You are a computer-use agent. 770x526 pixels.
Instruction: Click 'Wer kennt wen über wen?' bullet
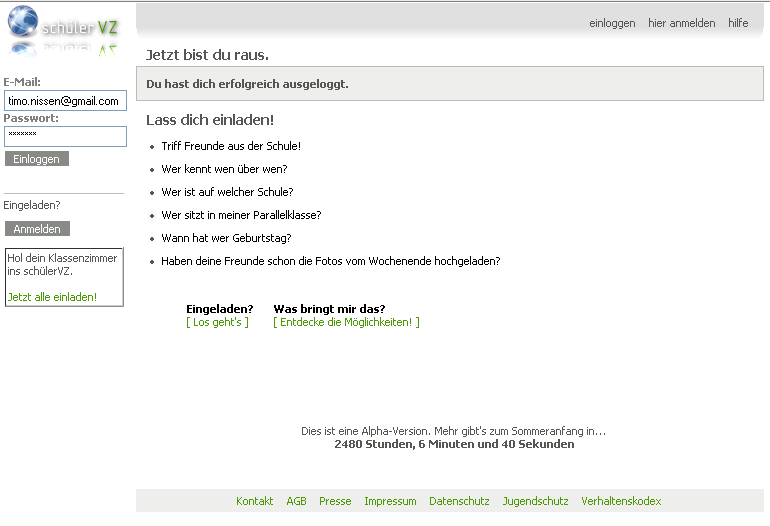(224, 169)
